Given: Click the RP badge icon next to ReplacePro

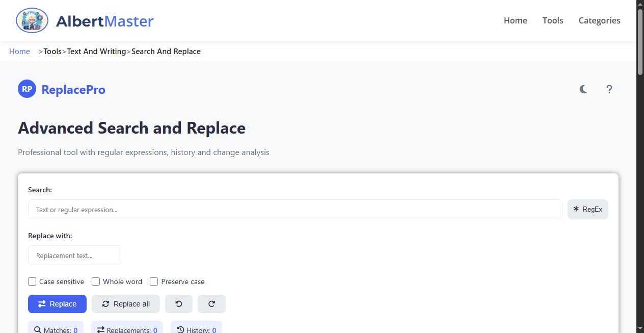Looking at the screenshot, I should pos(26,89).
